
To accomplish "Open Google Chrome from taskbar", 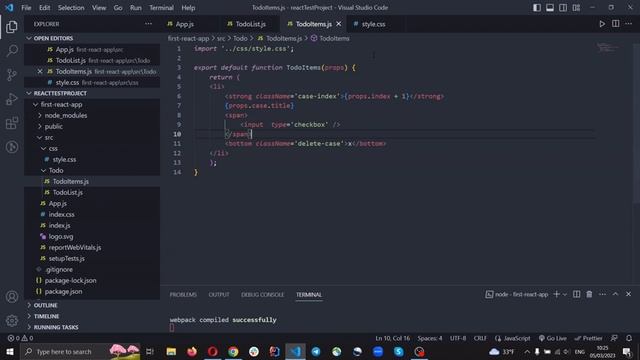I will click(x=233, y=351).
